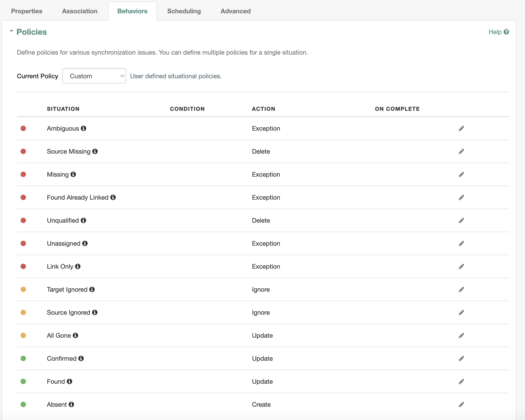Edit the Ambiguous policy with pencil icon
The width and height of the screenshot is (525, 420).
(461, 129)
